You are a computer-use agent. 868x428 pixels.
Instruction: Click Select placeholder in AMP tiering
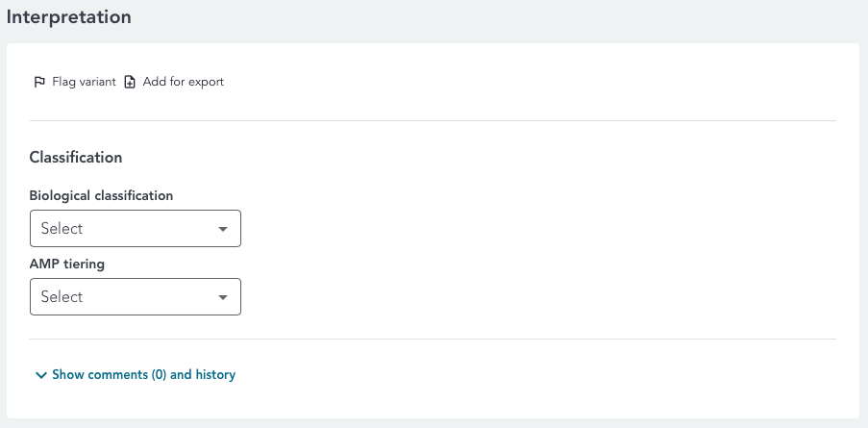pos(62,297)
